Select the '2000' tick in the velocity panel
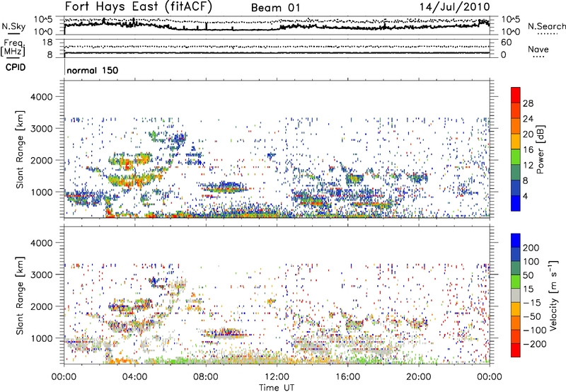 click(x=41, y=306)
